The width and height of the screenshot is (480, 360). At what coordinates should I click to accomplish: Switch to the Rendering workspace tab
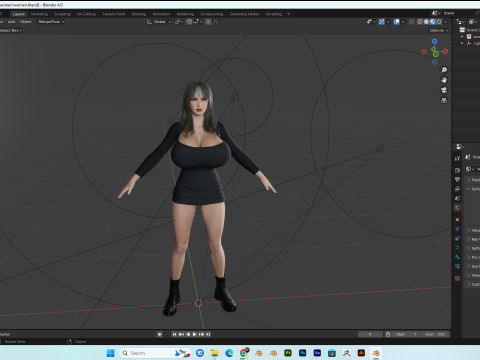185,14
